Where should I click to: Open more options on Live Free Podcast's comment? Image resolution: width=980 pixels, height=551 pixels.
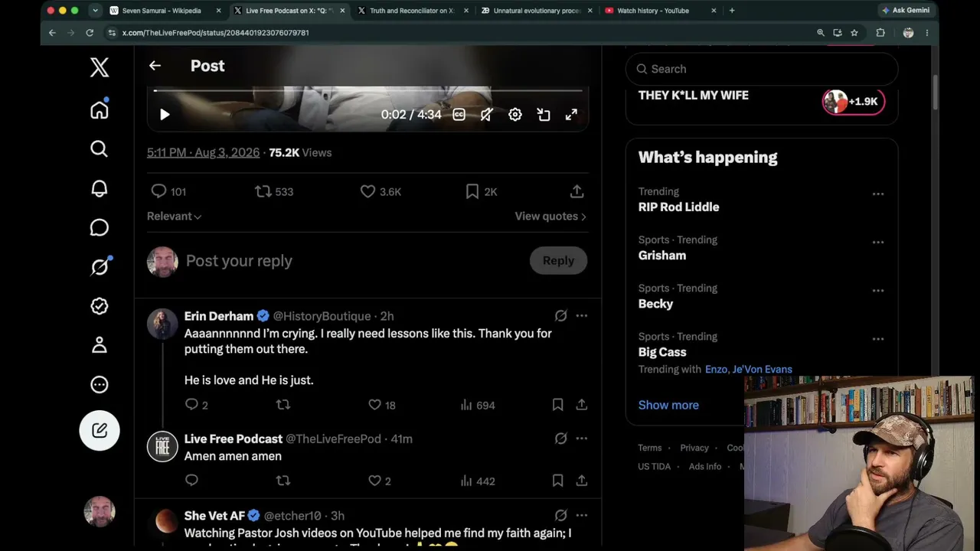(x=582, y=439)
